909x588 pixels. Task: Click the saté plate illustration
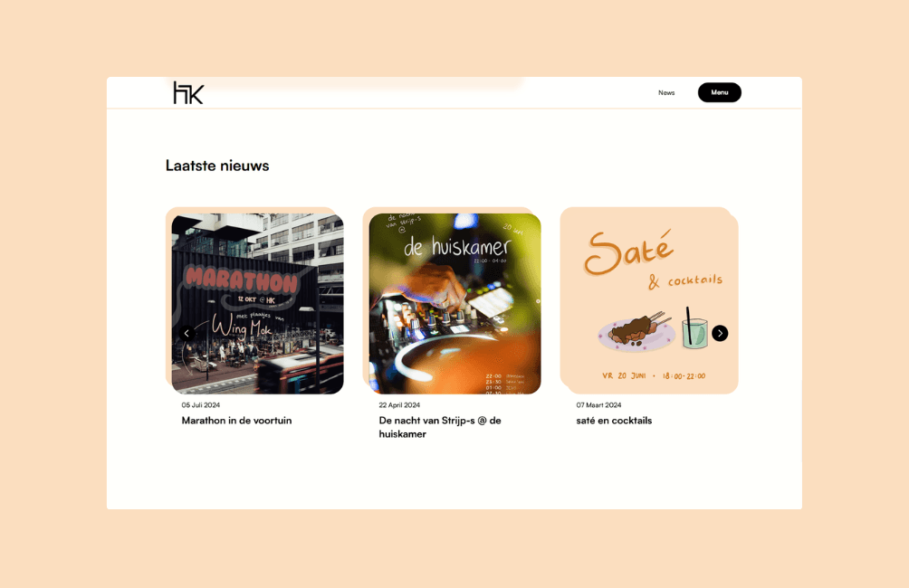pos(636,333)
